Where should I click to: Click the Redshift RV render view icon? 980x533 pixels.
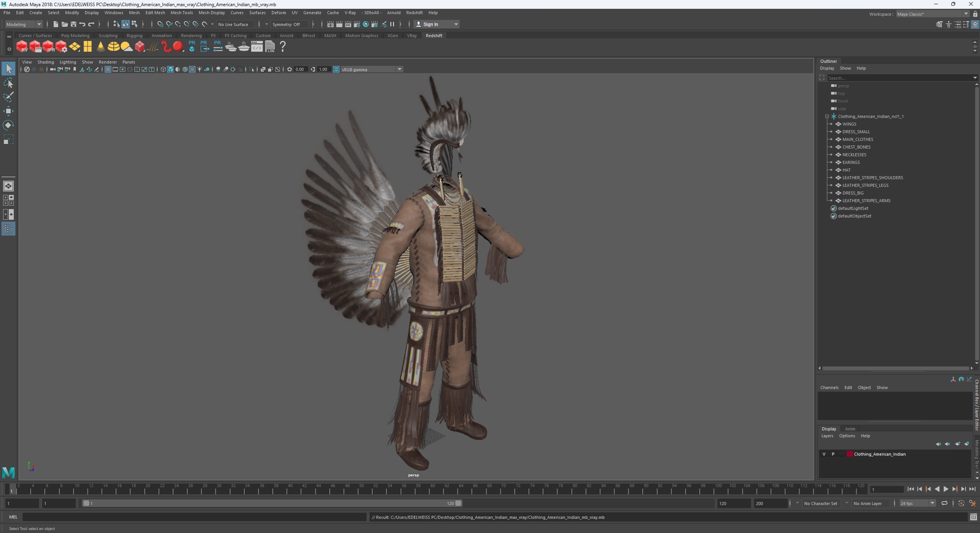pyautogui.click(x=22, y=47)
